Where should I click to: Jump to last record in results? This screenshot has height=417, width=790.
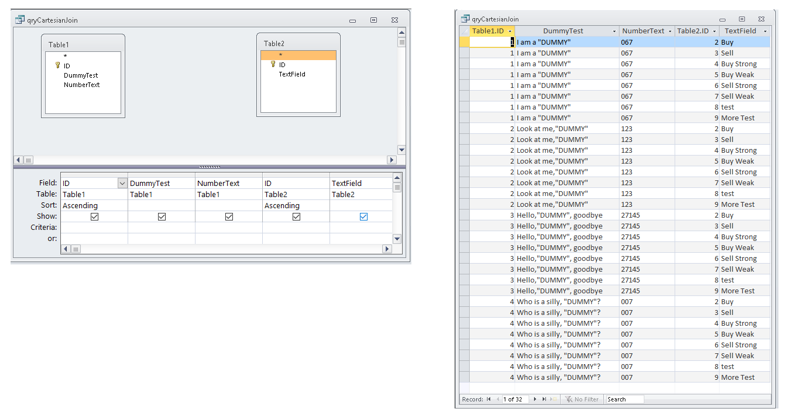(544, 399)
